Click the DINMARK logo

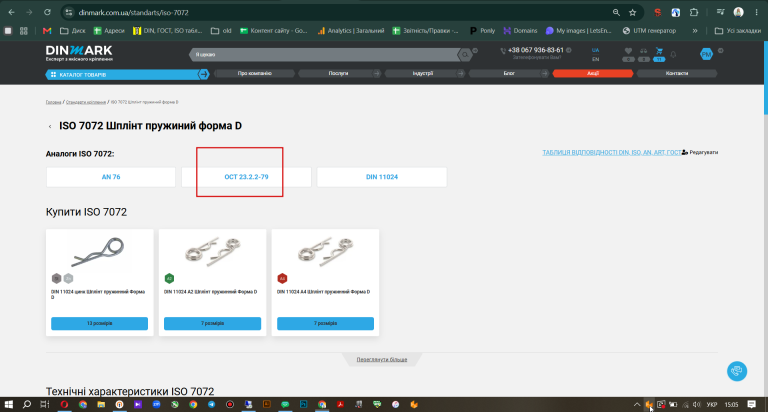pos(79,53)
